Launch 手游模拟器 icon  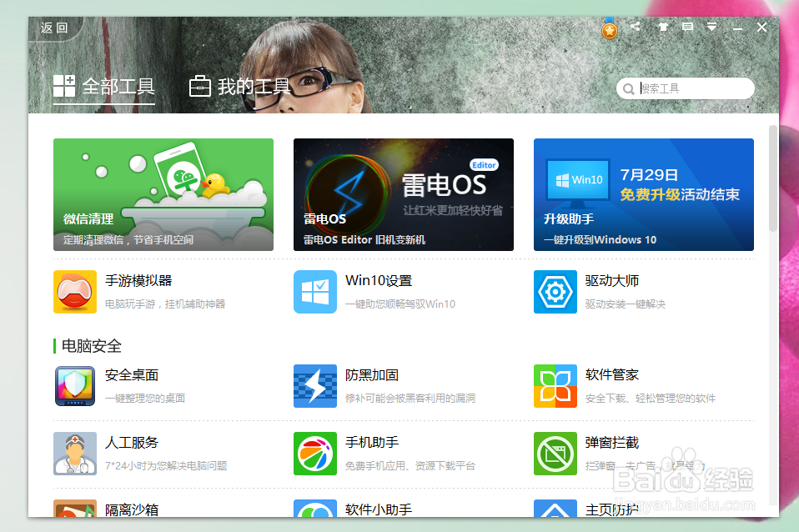[75, 292]
